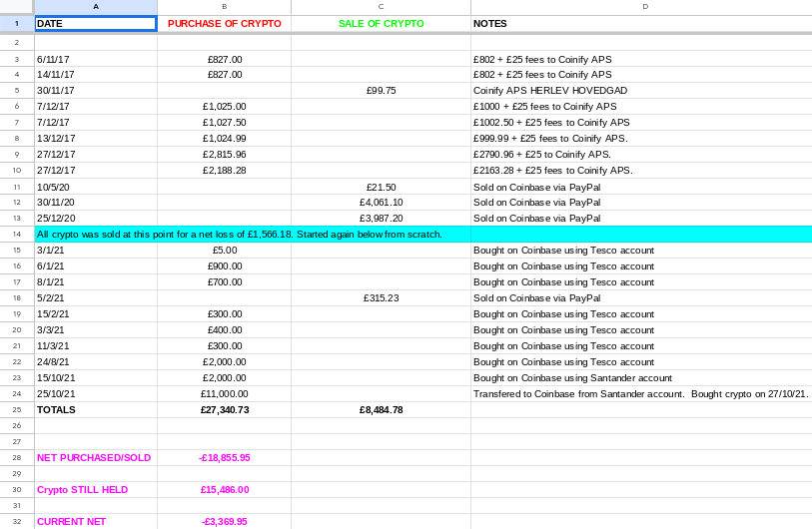The width and height of the screenshot is (812, 529).
Task: Select the £8,484.78 total sales cell
Action: pos(381,409)
